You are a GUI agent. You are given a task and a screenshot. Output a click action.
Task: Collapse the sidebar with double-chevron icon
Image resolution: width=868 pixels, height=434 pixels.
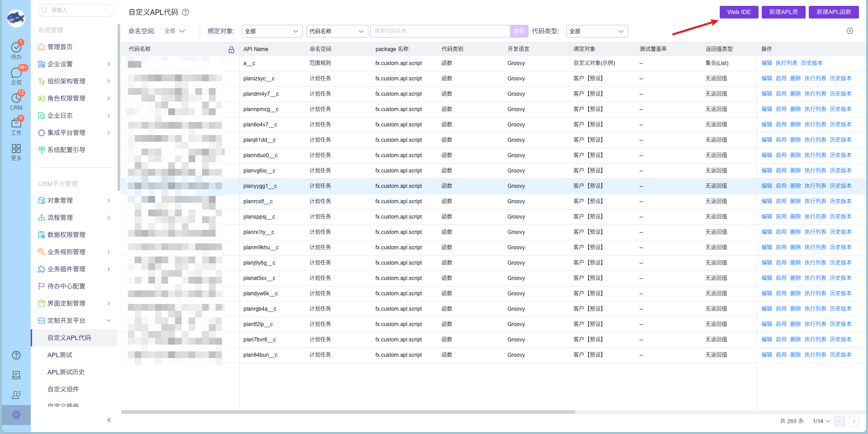tap(109, 420)
